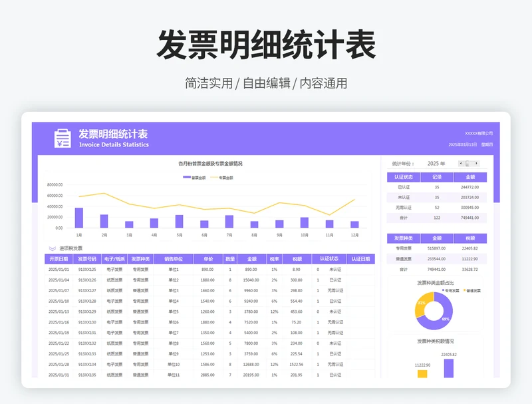This screenshot has height=404, width=532.
Task: Decrease the year with the left spinner arrow
Action: coord(461,164)
